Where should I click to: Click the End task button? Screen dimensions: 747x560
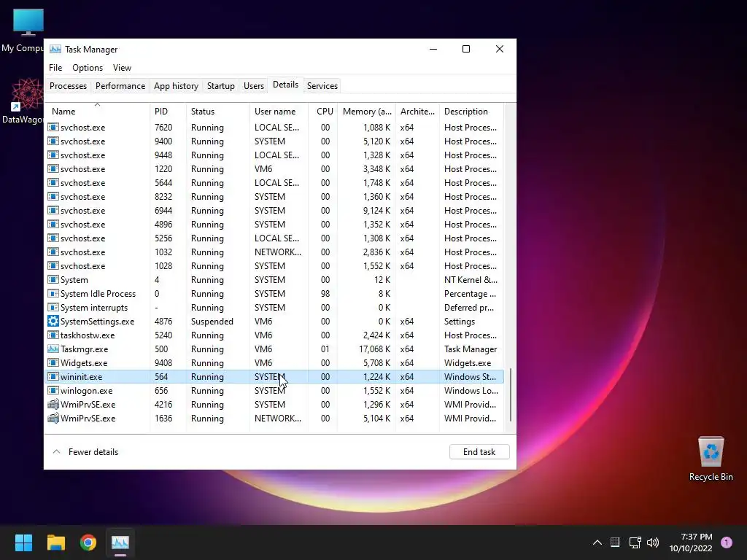479,452
